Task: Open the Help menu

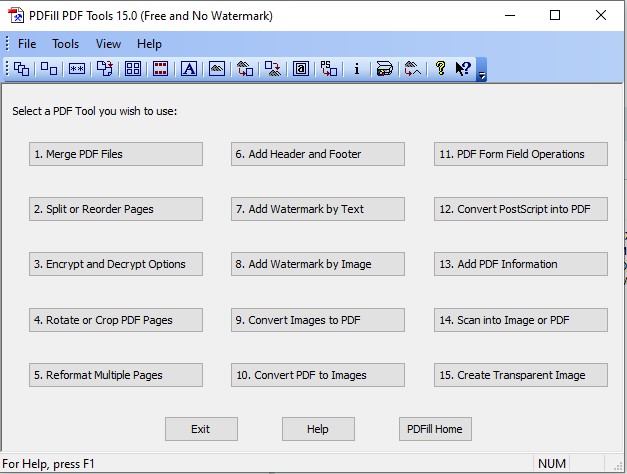Action: (x=149, y=44)
